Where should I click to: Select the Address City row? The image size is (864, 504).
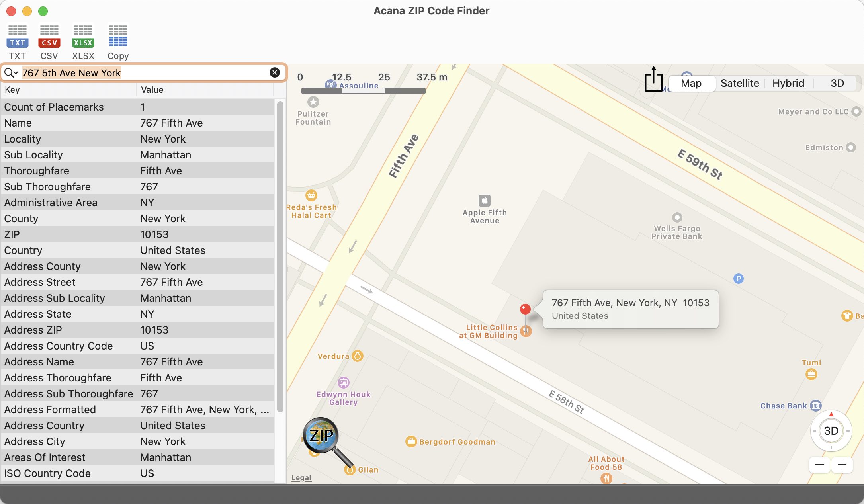[x=137, y=441]
